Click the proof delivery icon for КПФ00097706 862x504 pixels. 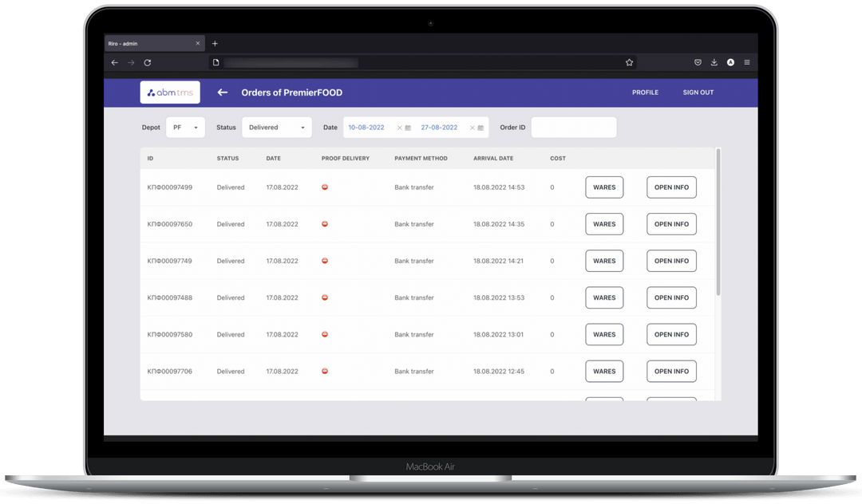[x=325, y=371]
